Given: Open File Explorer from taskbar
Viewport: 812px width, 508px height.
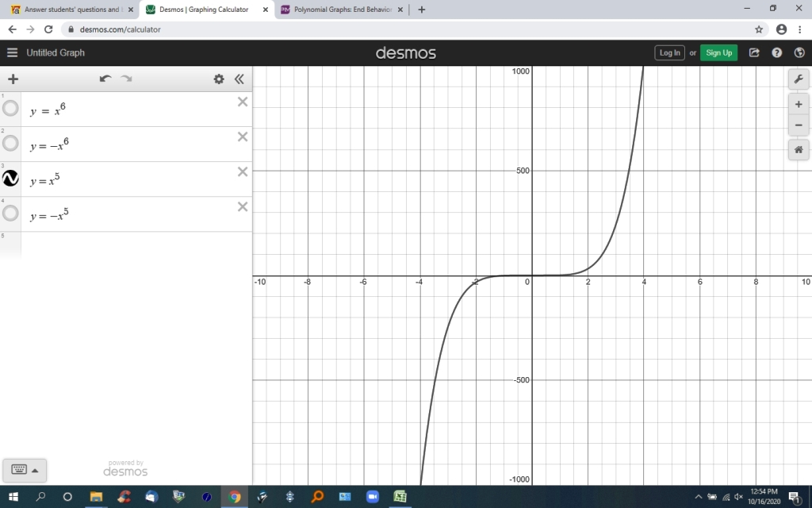Looking at the screenshot, I should 96,497.
